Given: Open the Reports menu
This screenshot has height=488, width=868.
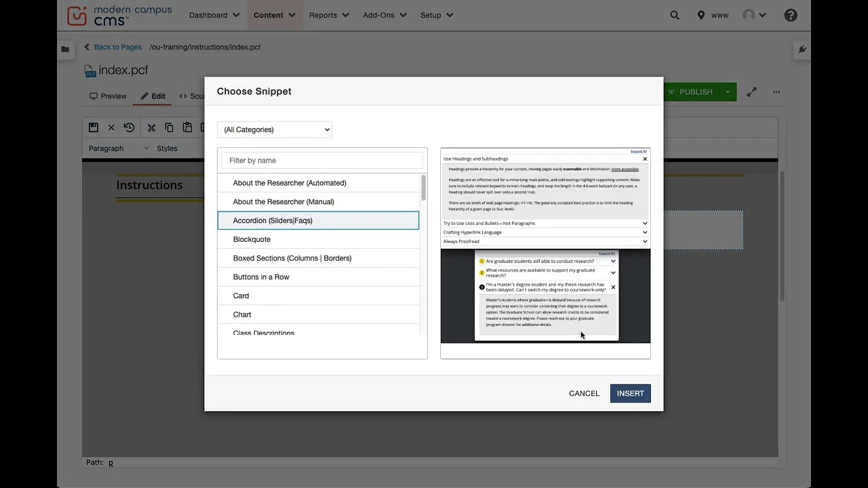Looking at the screenshot, I should pyautogui.click(x=329, y=15).
